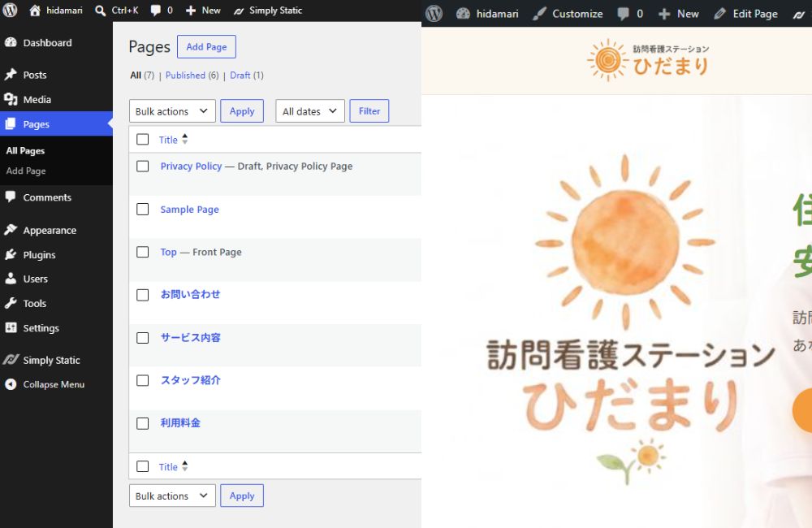Open the Media menu item

pyautogui.click(x=56, y=99)
